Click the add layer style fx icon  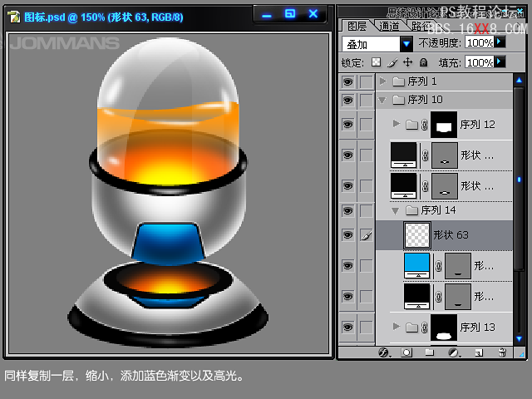tap(384, 352)
